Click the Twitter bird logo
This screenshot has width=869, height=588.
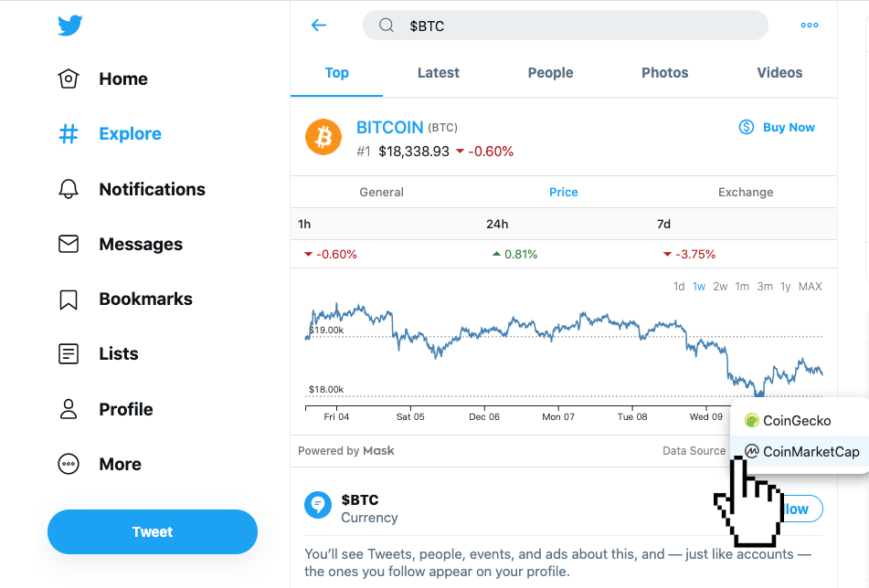coord(69,26)
